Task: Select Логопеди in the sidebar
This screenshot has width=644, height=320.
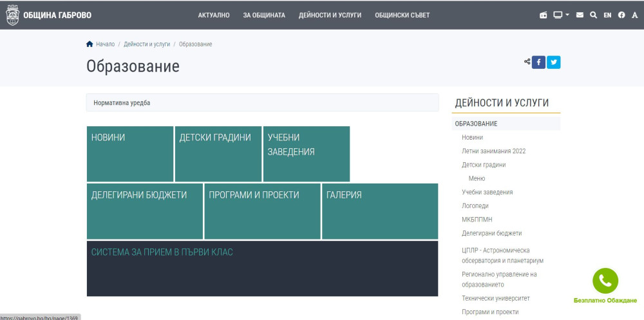Action: coord(475,206)
